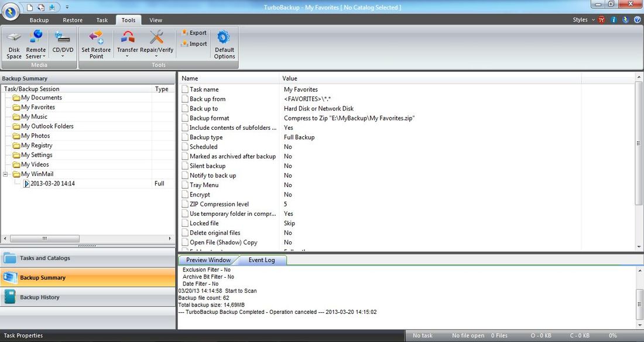Click the session icon beside 2013-03-20 14:14
The image size is (644, 342).
tap(27, 184)
